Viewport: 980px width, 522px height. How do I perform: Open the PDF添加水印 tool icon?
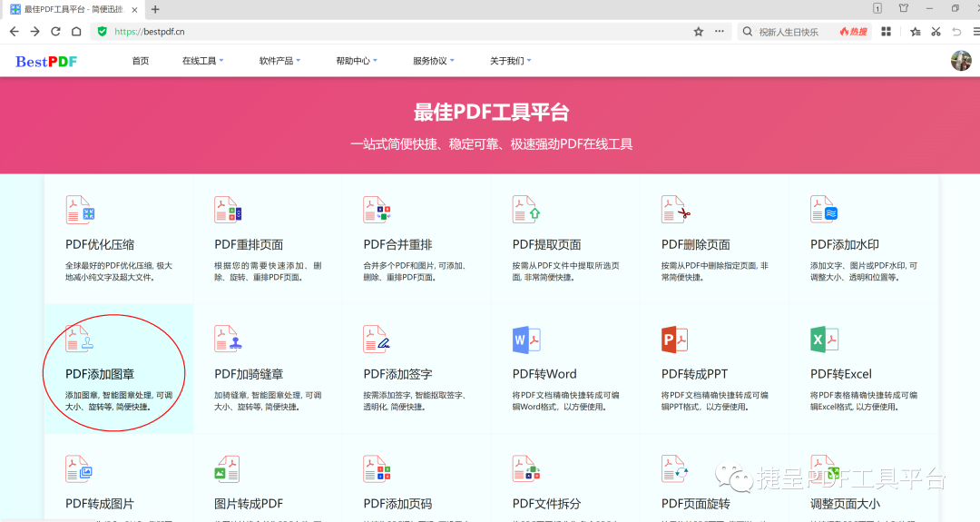[x=824, y=210]
